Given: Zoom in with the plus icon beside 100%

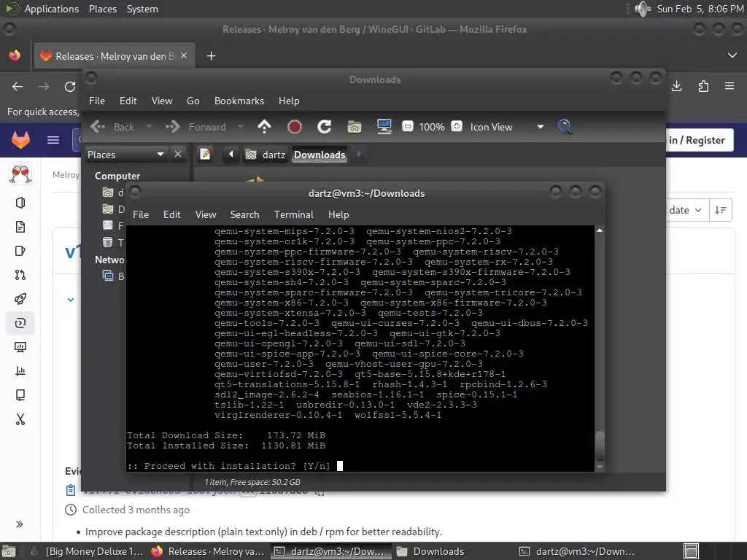Looking at the screenshot, I should (x=457, y=127).
